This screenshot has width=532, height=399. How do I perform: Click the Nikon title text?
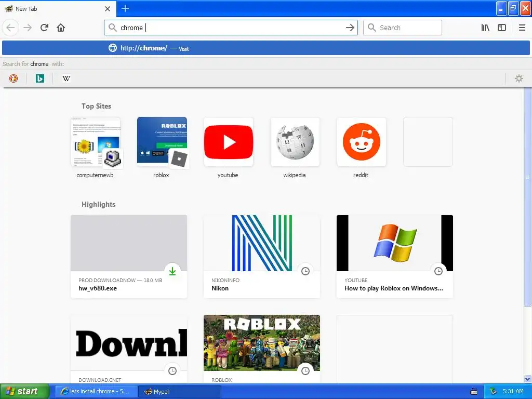pyautogui.click(x=220, y=288)
